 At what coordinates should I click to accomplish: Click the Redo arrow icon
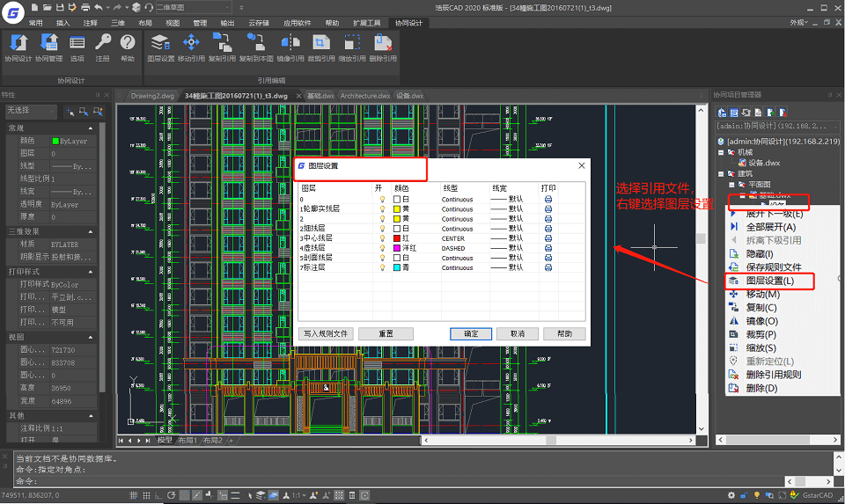pos(117,8)
